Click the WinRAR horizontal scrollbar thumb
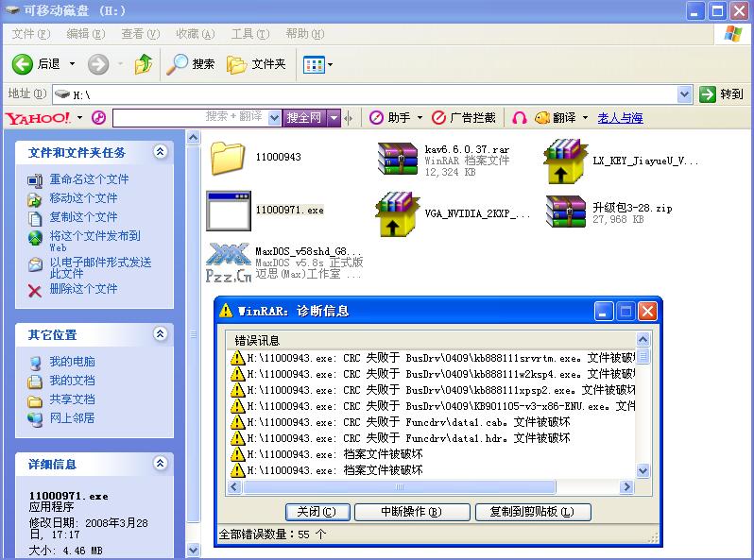Image resolution: width=754 pixels, height=560 pixels. coord(399,487)
